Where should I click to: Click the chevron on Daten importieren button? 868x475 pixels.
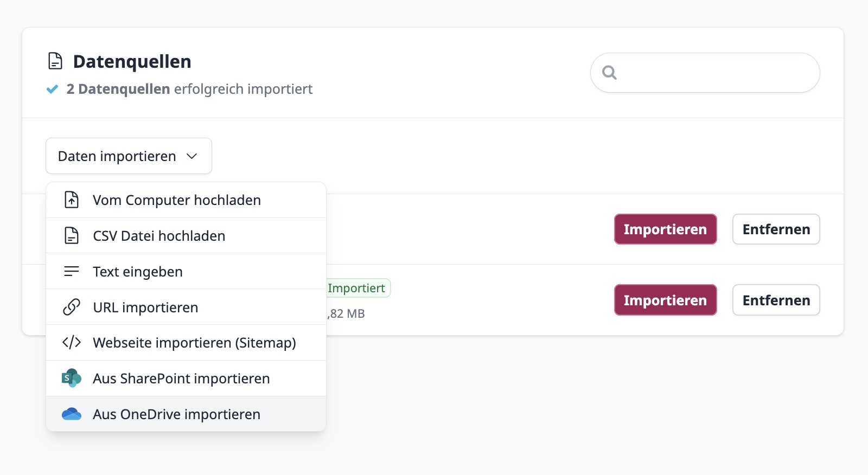[x=192, y=157]
